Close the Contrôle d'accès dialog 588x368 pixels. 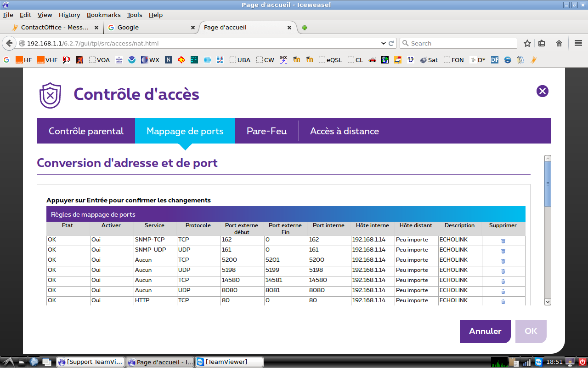[x=543, y=91]
